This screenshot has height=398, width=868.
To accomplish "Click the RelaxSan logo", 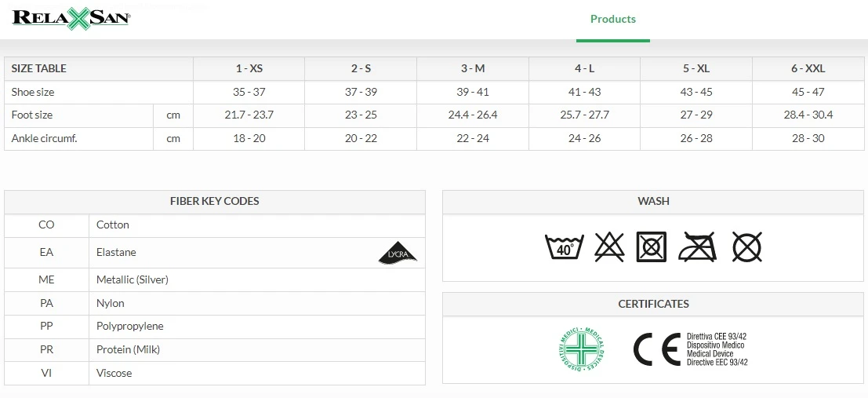I will tap(71, 19).
